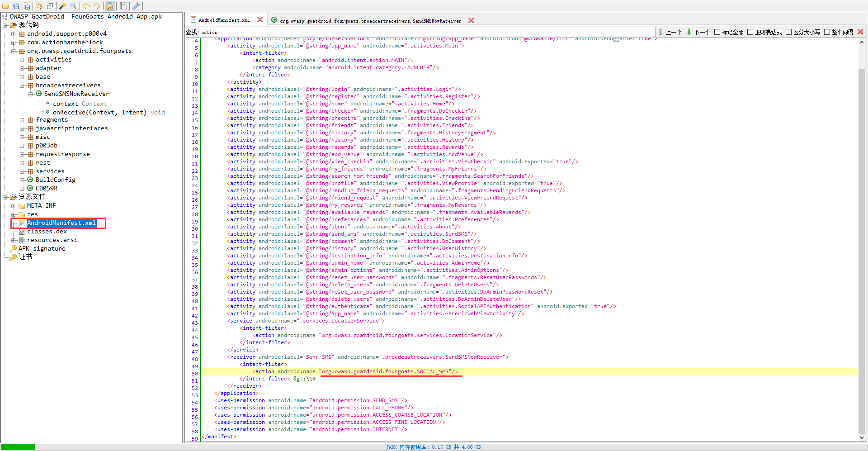The width and height of the screenshot is (868, 451).
Task: Switch to the SendSMSNowReceiver tab
Action: pyautogui.click(x=370, y=20)
